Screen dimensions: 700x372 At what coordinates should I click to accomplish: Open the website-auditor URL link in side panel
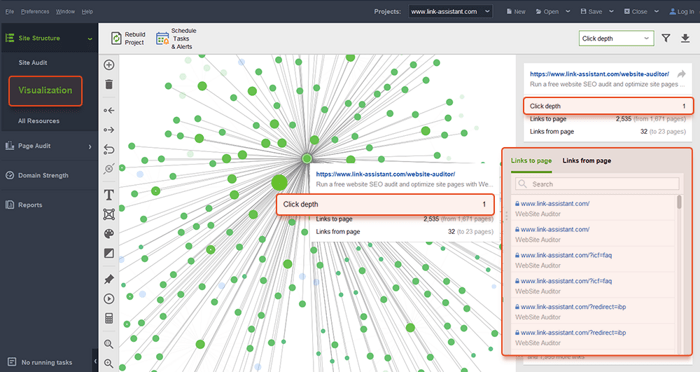599,74
